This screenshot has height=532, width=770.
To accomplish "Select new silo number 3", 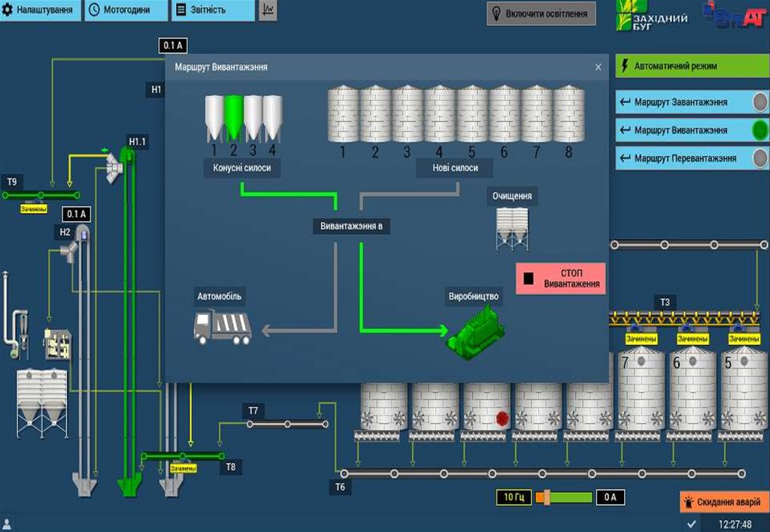I will tap(408, 114).
